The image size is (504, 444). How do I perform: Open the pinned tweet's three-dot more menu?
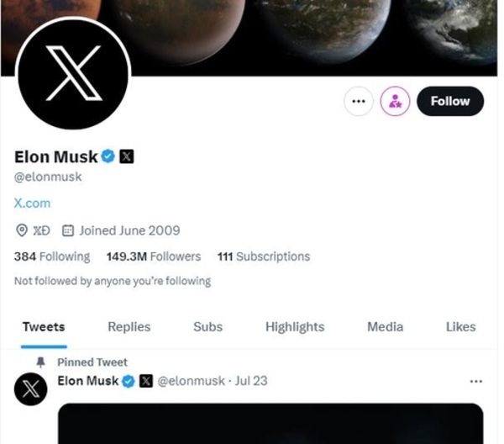point(476,381)
